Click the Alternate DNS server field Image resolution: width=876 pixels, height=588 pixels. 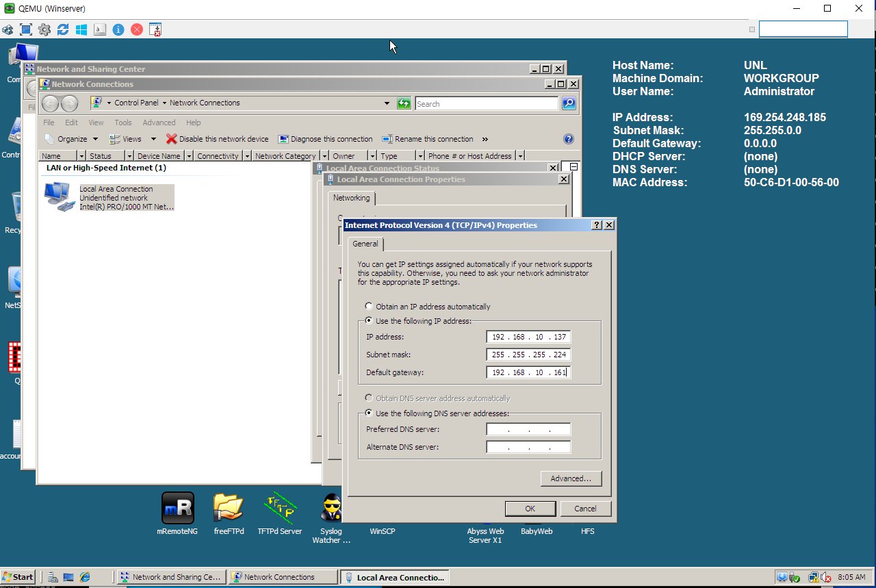click(x=528, y=447)
